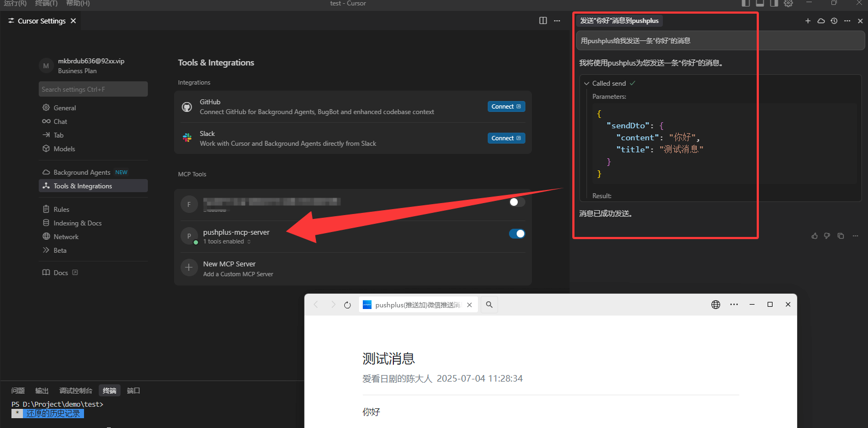Focus the Search settings field
Image resolution: width=868 pixels, height=428 pixels.
coord(93,89)
